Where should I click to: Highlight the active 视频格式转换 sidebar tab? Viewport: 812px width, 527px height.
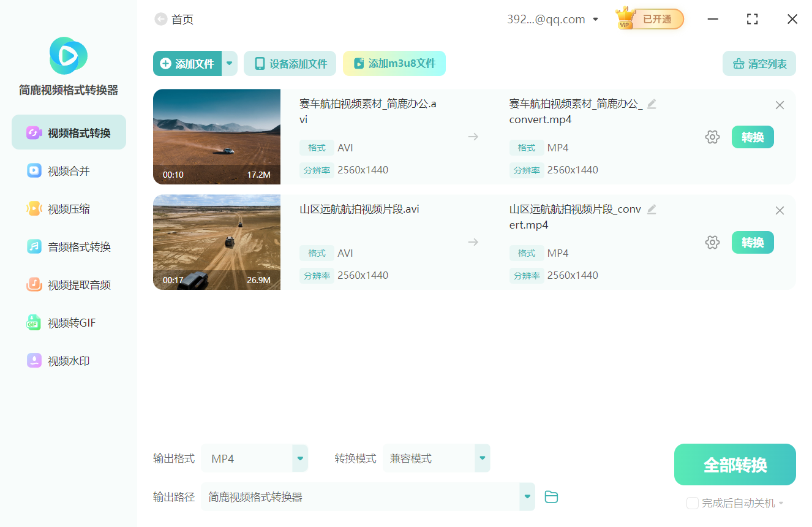click(68, 132)
